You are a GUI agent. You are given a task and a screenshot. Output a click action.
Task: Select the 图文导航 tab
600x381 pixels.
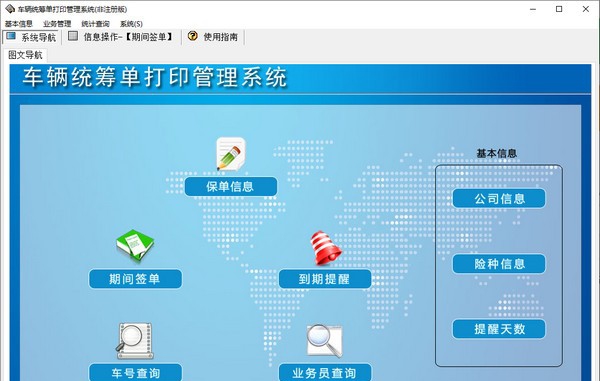pyautogui.click(x=25, y=55)
